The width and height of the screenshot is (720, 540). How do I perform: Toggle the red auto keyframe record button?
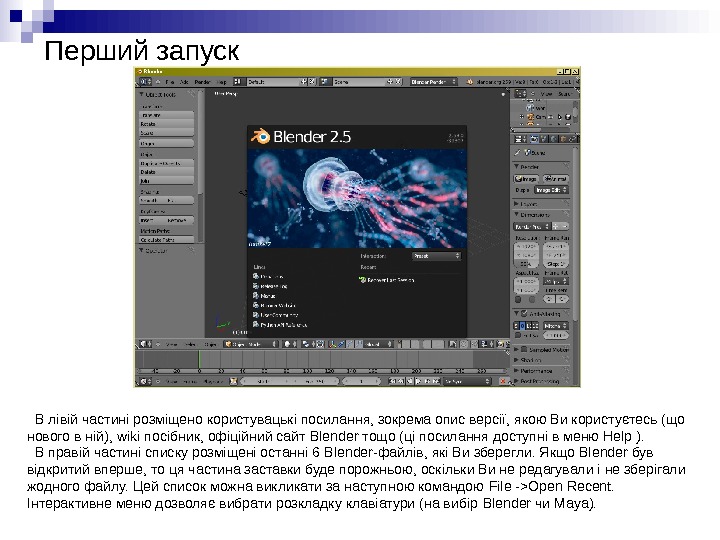502,381
